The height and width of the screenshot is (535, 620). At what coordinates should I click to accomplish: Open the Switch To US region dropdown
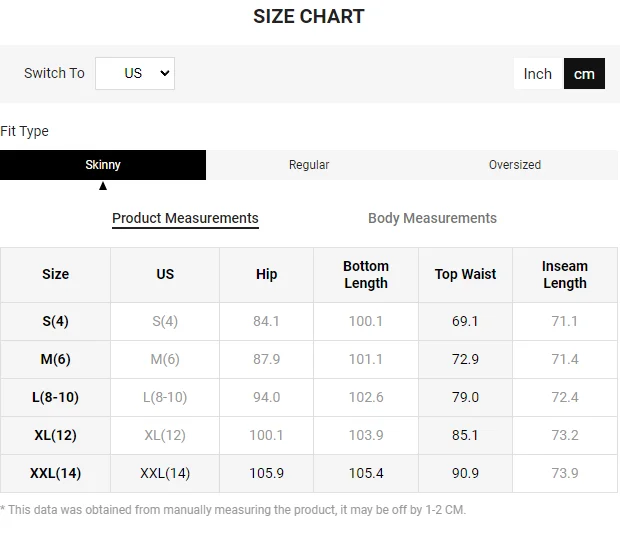point(135,73)
